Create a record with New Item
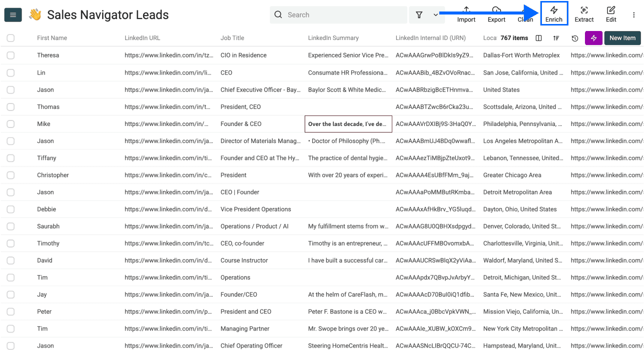This screenshot has height=350, width=644. pos(622,38)
